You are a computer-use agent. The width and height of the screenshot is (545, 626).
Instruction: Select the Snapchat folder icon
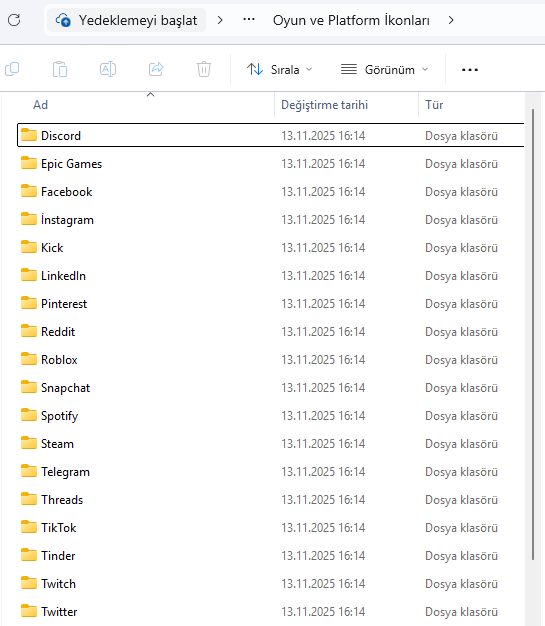click(29, 386)
